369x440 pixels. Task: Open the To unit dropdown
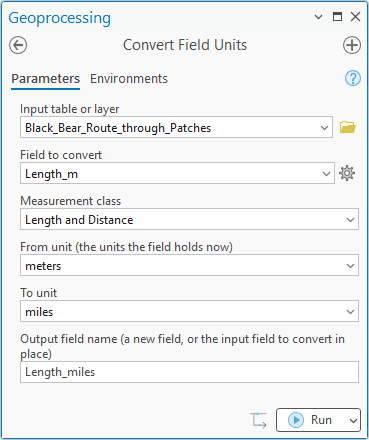350,312
